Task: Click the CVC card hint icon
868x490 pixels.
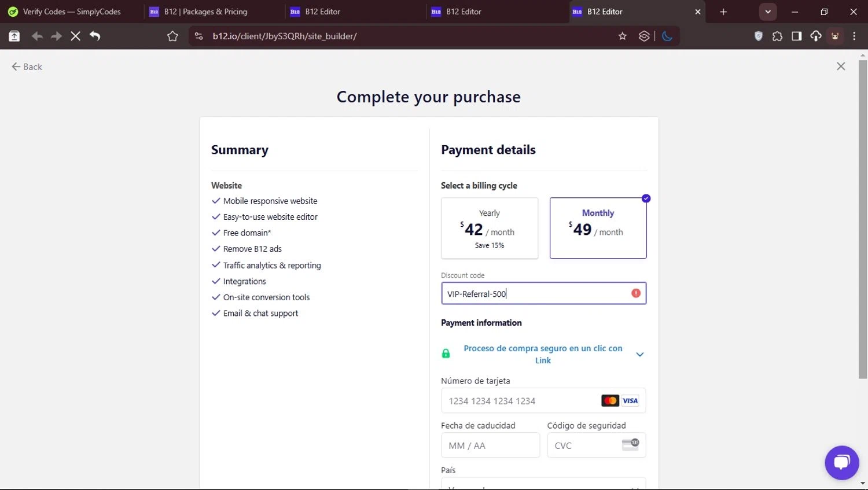Action: (630, 444)
